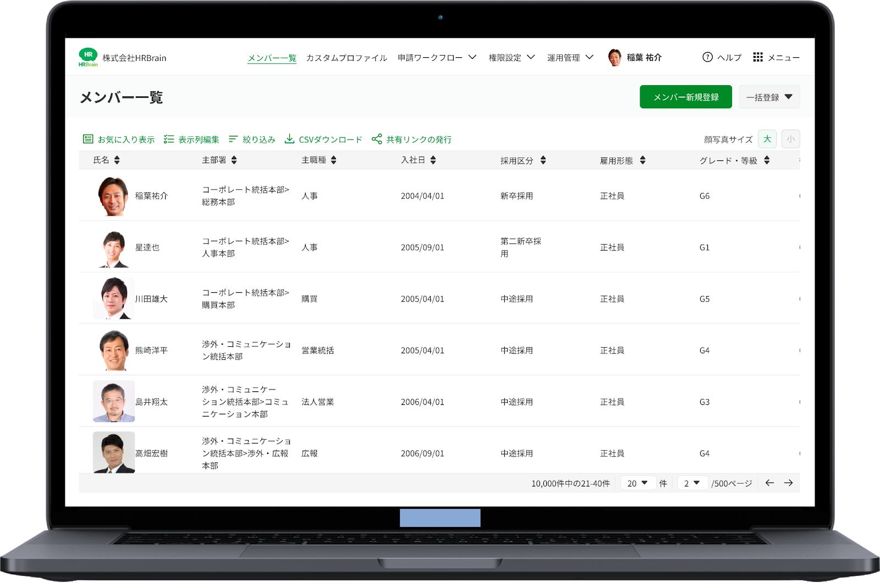This screenshot has height=588, width=880.
Task: Click 島井翔太's profile photo
Action: [114, 401]
